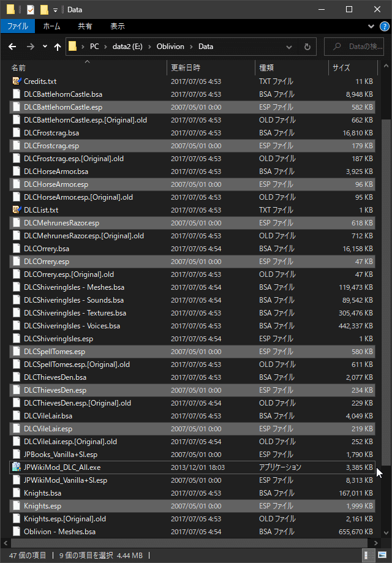
Task: Sort by the サイズ column header
Action: (x=353, y=67)
